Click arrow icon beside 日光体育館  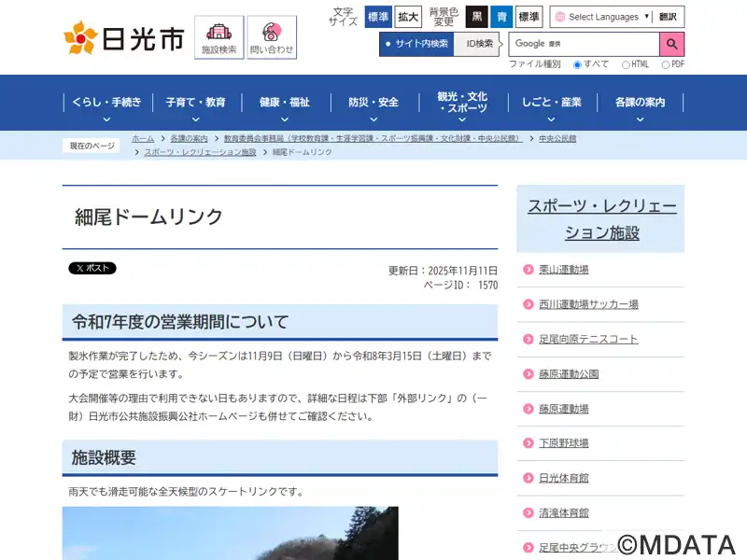[529, 478]
